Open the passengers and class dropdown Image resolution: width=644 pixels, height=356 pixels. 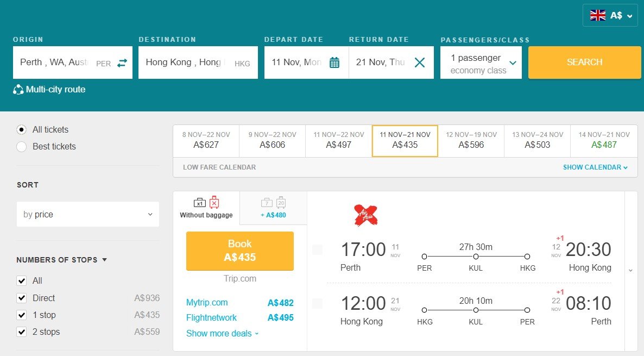click(481, 63)
